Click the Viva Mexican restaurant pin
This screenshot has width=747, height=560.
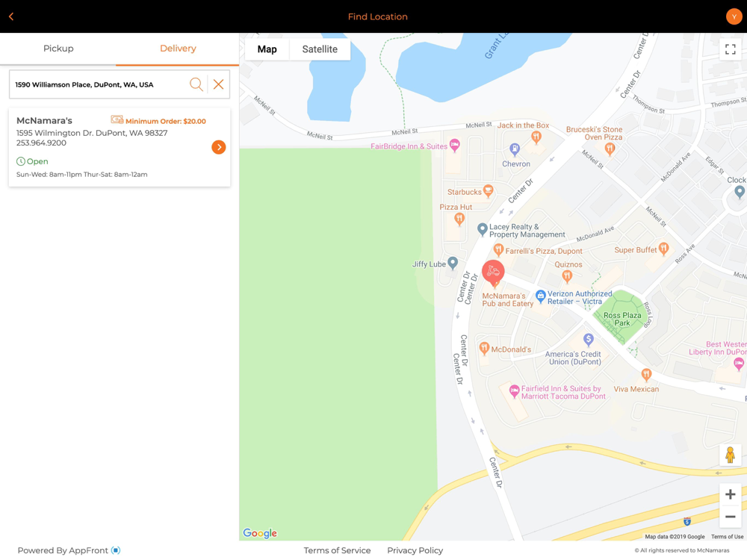pyautogui.click(x=646, y=375)
